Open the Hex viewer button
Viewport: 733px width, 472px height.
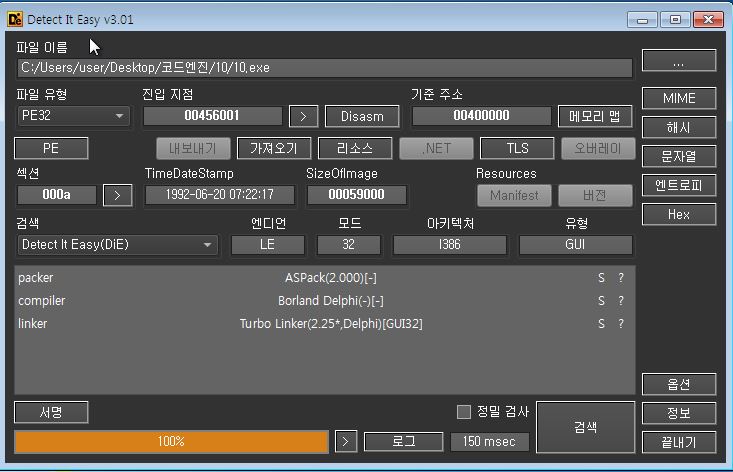679,215
